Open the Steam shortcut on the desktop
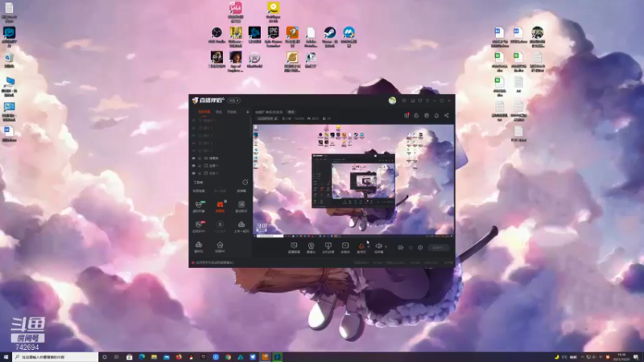Viewport: 644px width, 362px height. (x=329, y=37)
